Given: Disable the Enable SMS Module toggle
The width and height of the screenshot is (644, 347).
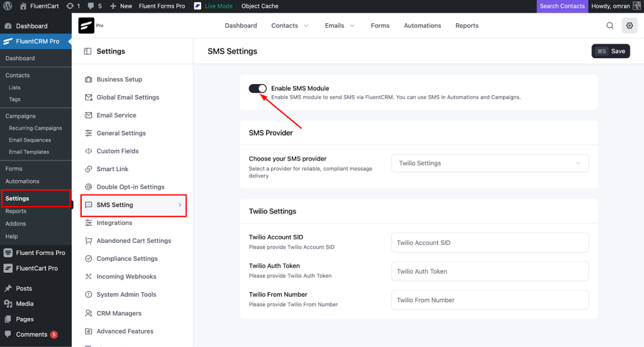Looking at the screenshot, I should [x=258, y=89].
